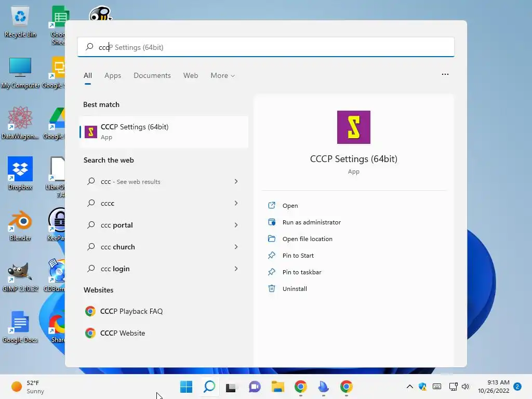Open the first Chrome taskbar icon

301,387
